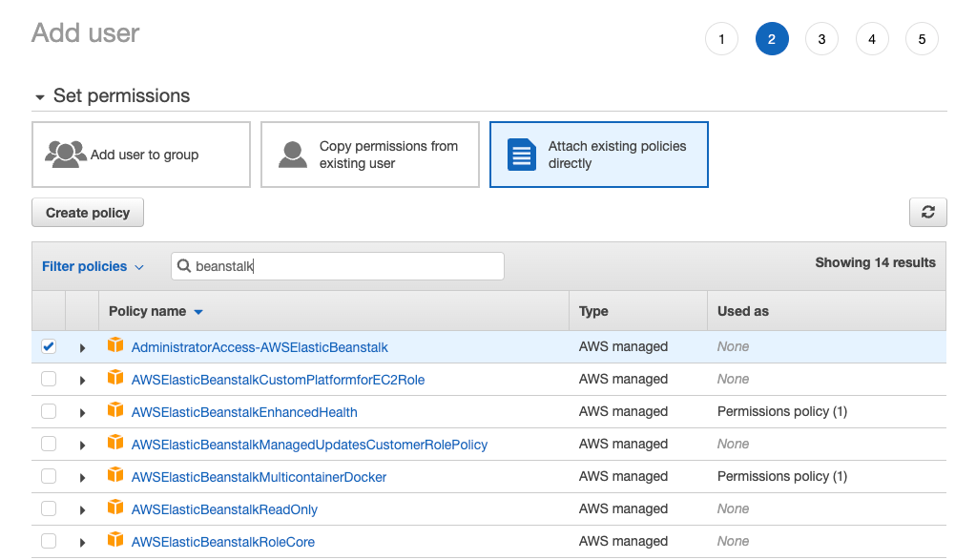Image resolution: width=976 pixels, height=560 pixels.
Task: Enable the AWSElasticBeanstalkReadOnly checkbox
Action: click(x=49, y=508)
